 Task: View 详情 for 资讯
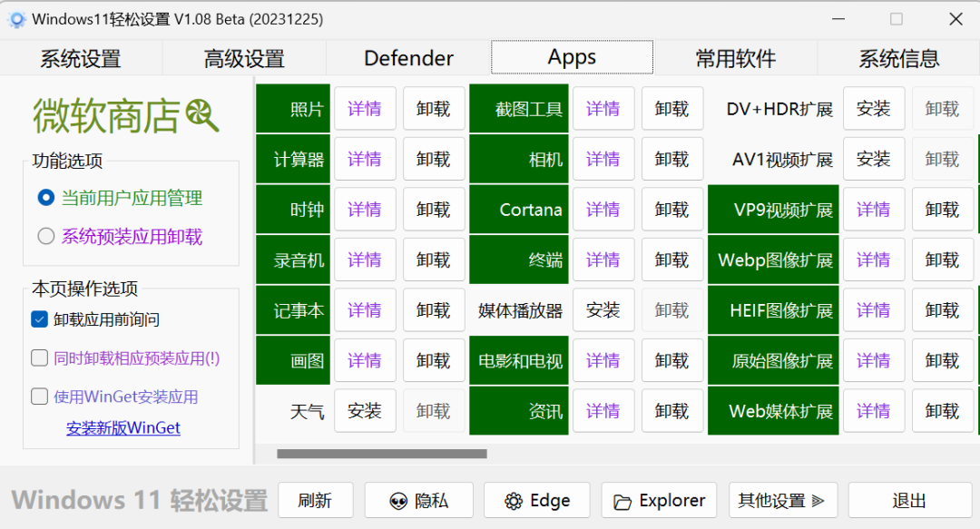(x=603, y=410)
